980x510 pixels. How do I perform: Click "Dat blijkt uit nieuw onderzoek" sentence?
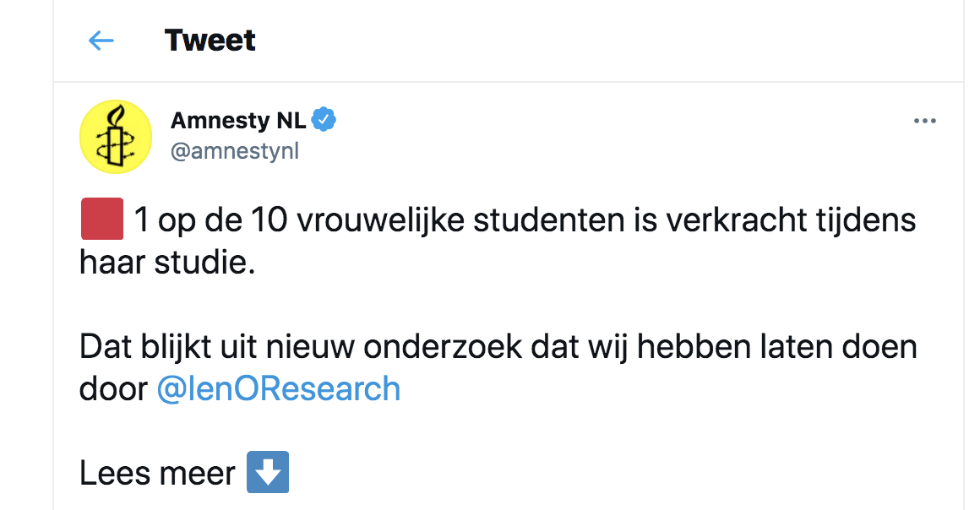pyautogui.click(x=301, y=347)
